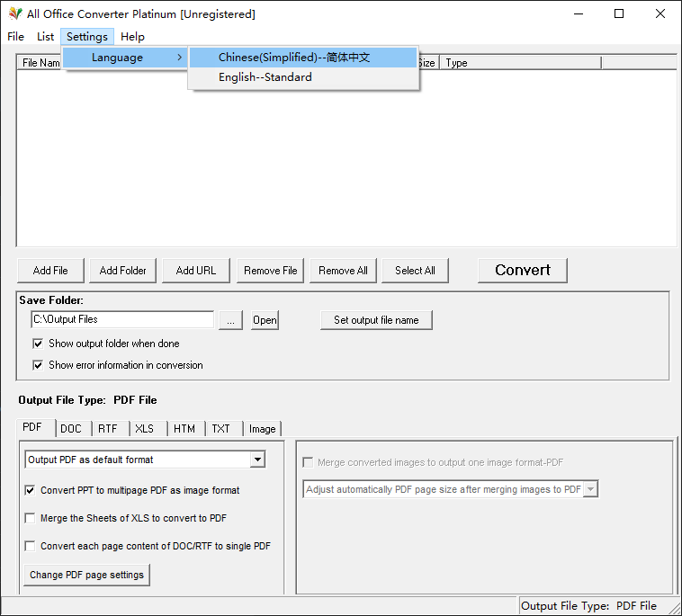Image resolution: width=682 pixels, height=616 pixels.
Task: Click status bar Output File Type text
Action: 588,606
